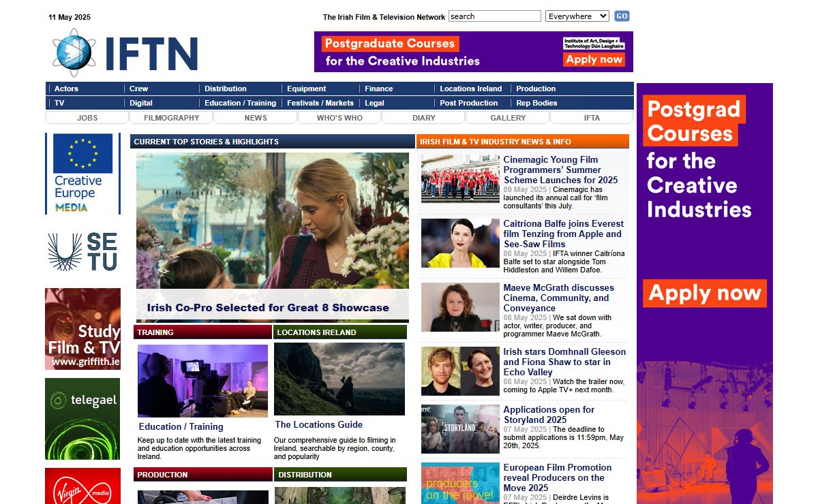The height and width of the screenshot is (504, 818).
Task: Switch to the DIARY tab
Action: click(x=424, y=118)
